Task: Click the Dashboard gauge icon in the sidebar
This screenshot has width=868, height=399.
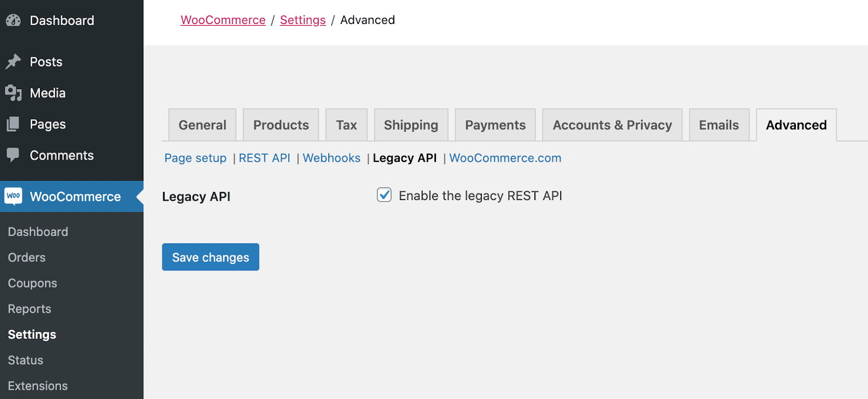Action: point(13,20)
